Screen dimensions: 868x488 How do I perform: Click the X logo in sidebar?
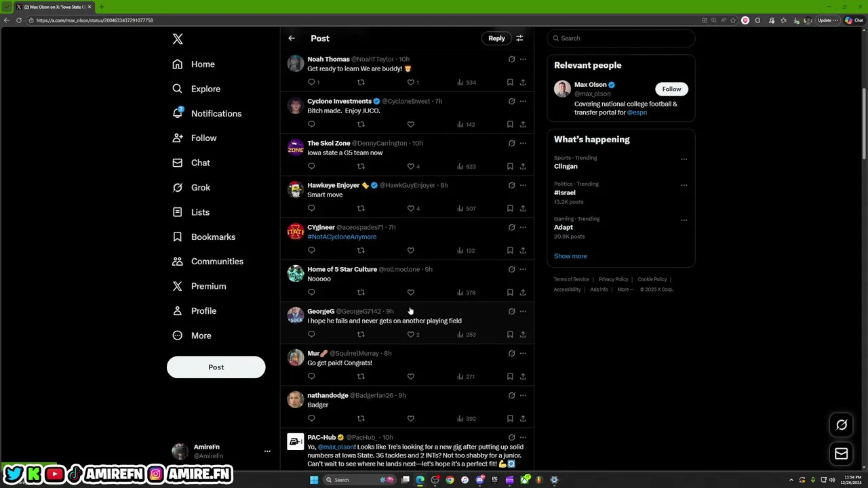tap(178, 39)
